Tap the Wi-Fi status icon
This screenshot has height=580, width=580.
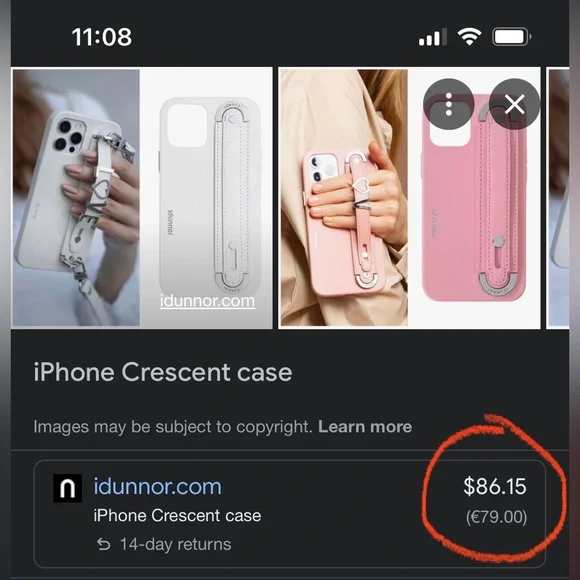click(x=469, y=37)
